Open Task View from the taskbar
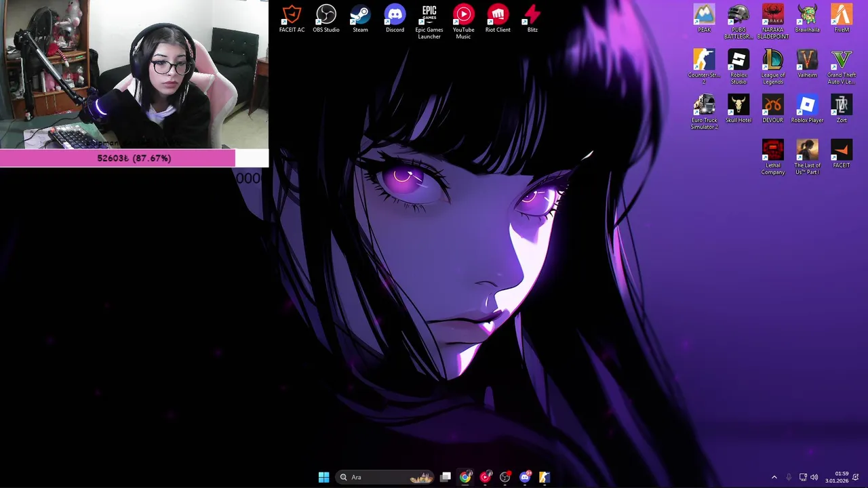Screen dimensions: 868x488 tap(446, 477)
